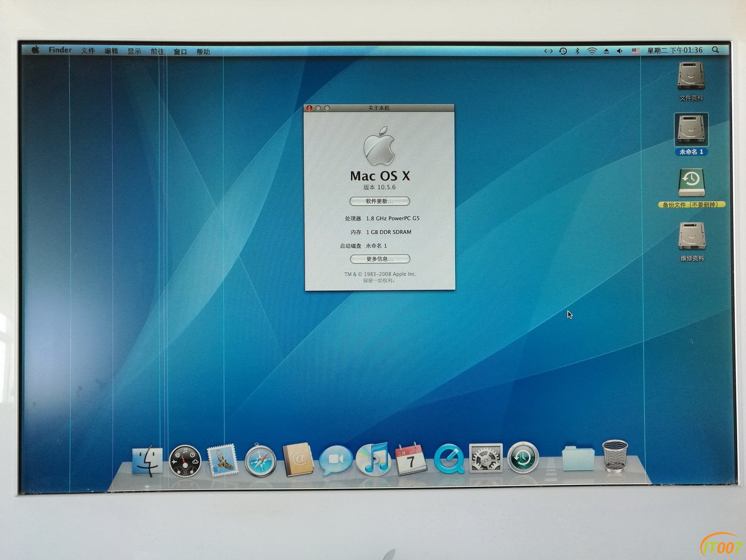Viewport: 746px width, 560px height.
Task: Click the 软件更新… button
Action: 379,201
